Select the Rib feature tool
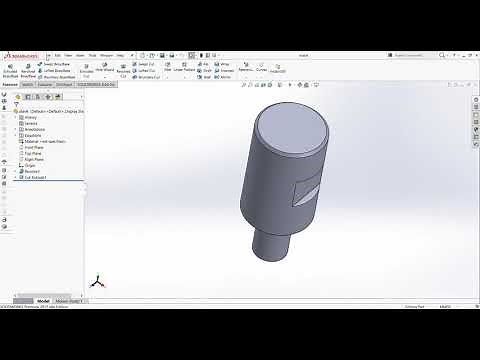Image resolution: width=480 pixels, height=360 pixels. pos(203,64)
